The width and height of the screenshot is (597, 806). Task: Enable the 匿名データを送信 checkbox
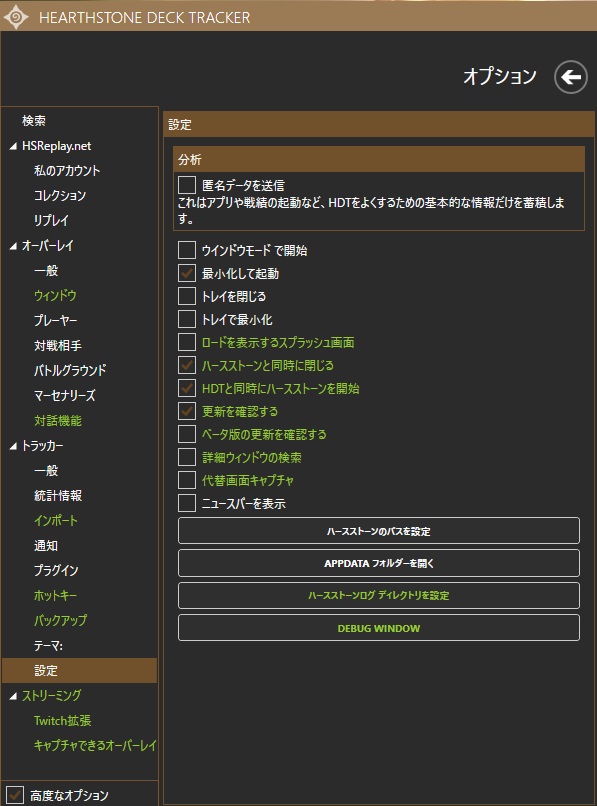(x=187, y=185)
